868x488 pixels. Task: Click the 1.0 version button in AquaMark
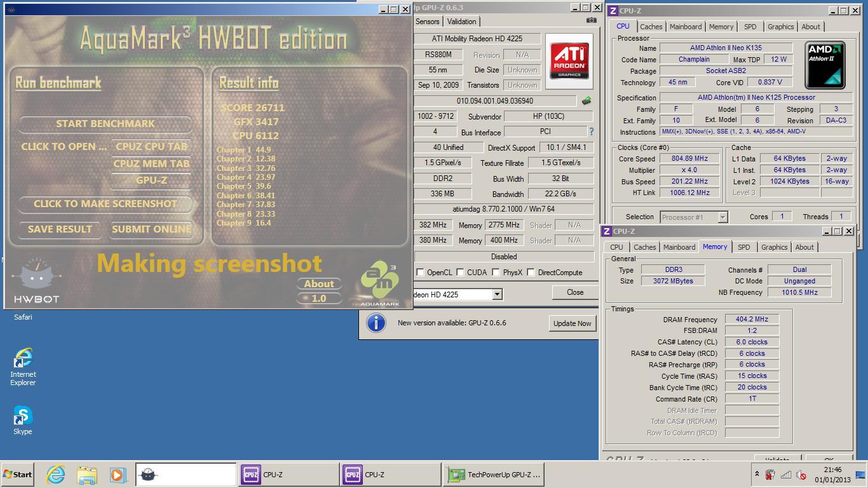point(319,298)
